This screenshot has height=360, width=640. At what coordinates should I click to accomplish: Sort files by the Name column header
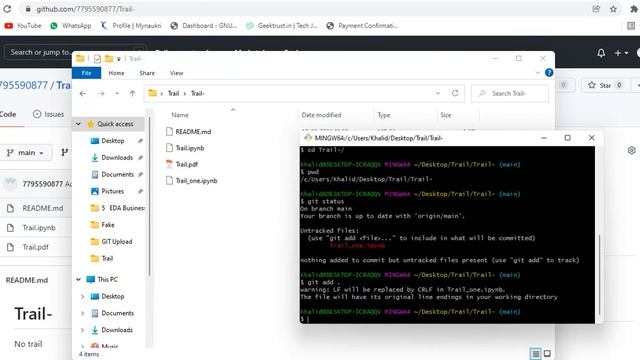point(180,115)
